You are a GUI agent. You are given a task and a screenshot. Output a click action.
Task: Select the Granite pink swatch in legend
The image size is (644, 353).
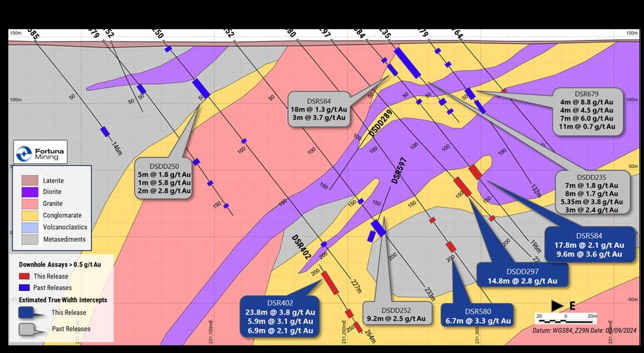coord(30,204)
